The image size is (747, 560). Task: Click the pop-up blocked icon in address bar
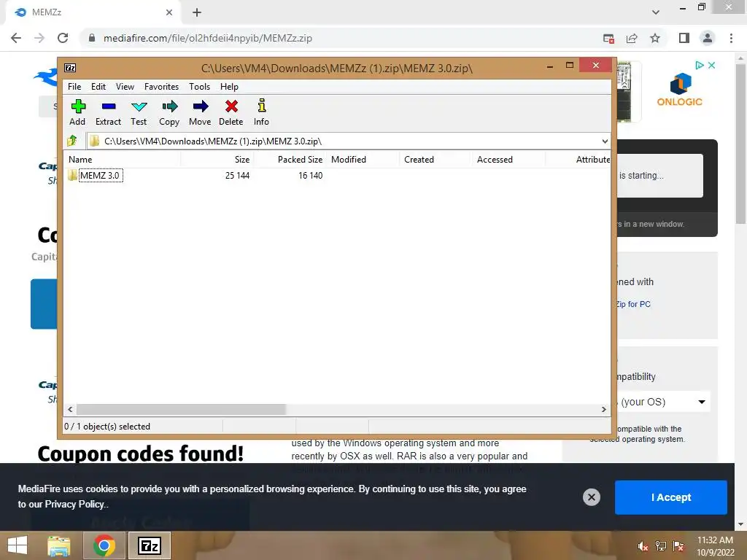coord(608,38)
